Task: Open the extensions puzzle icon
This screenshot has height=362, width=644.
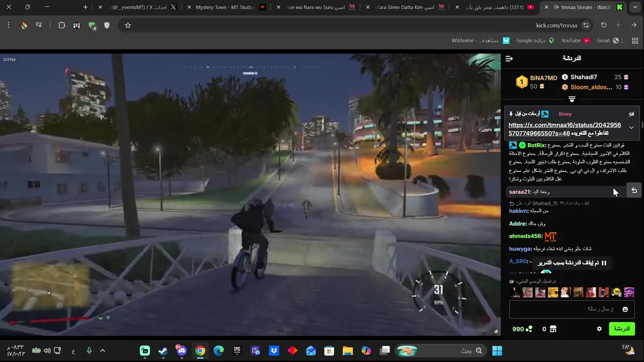Action: 61,25
